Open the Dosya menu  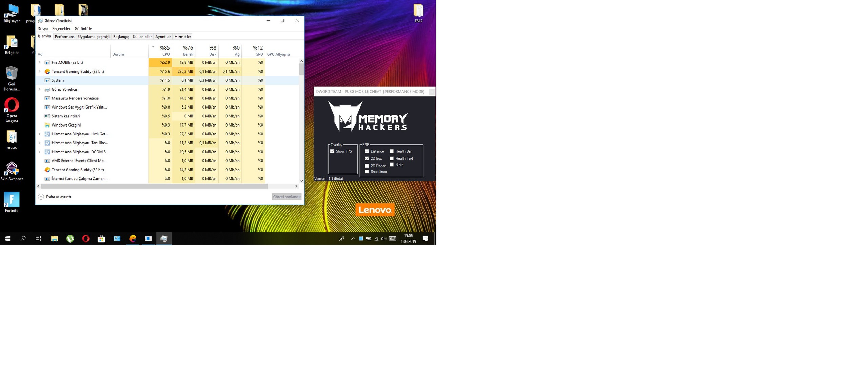click(x=43, y=29)
